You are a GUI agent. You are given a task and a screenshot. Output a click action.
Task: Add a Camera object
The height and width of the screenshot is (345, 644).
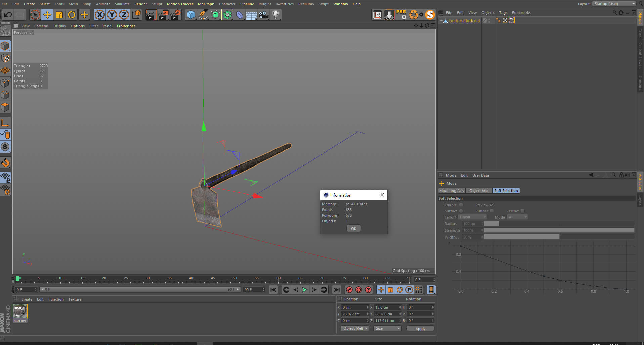click(x=264, y=15)
